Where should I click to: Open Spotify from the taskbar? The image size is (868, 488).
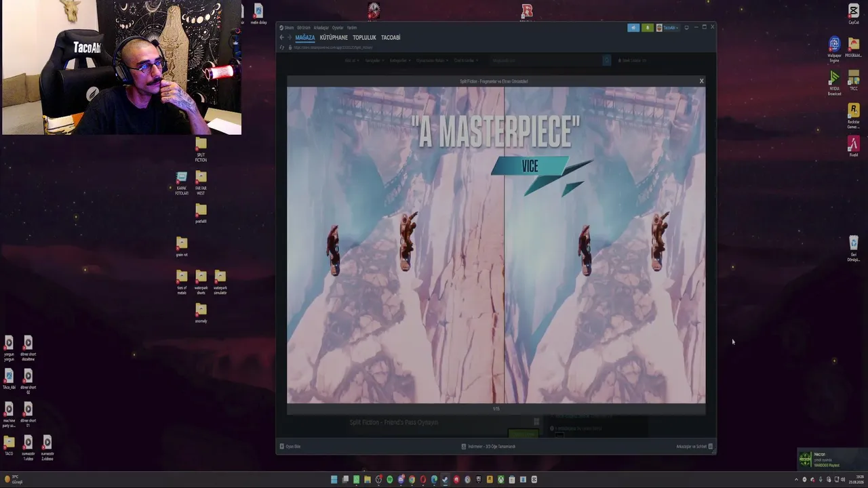[x=390, y=480]
